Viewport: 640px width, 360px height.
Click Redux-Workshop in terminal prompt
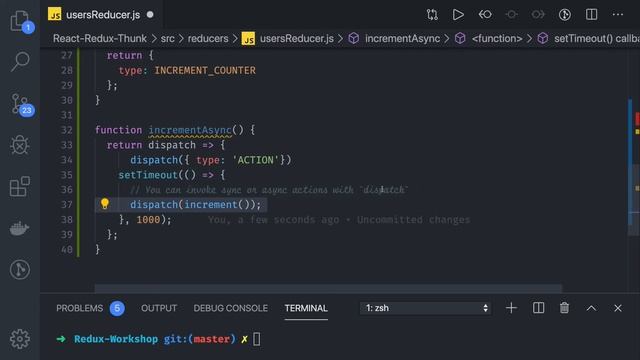click(x=116, y=339)
